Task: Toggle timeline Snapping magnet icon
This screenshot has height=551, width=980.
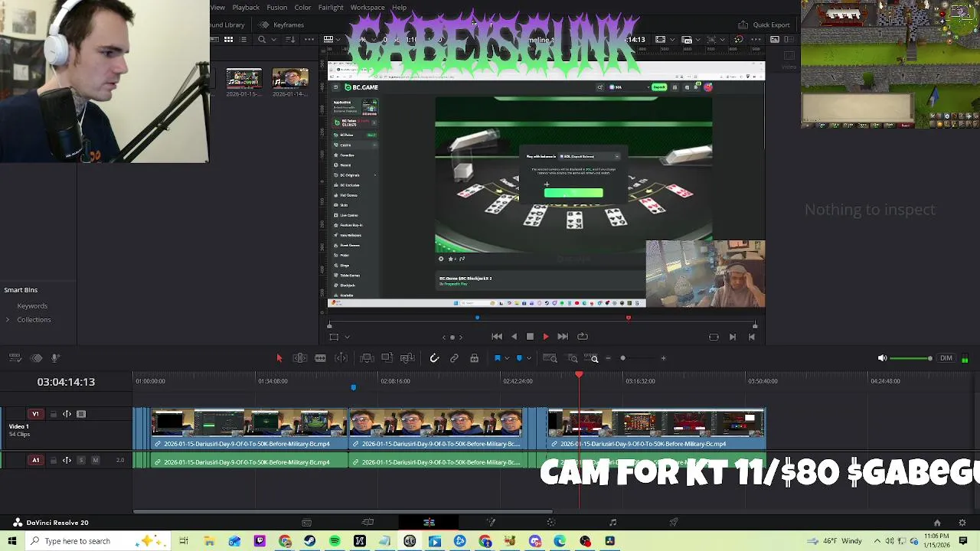Action: (x=434, y=358)
